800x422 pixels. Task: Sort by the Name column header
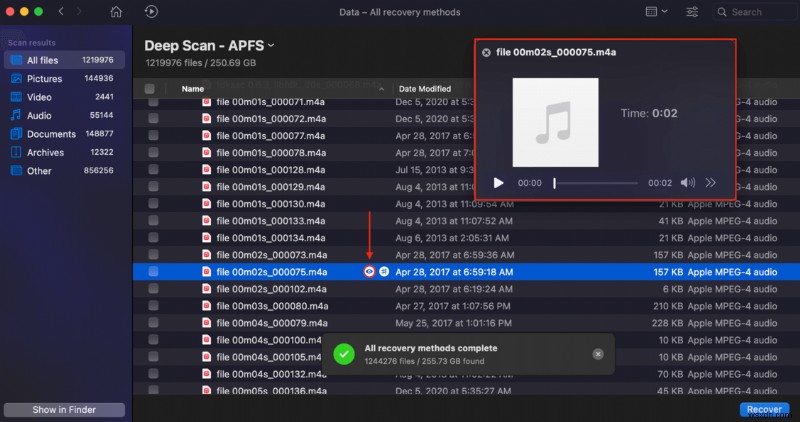pos(193,89)
